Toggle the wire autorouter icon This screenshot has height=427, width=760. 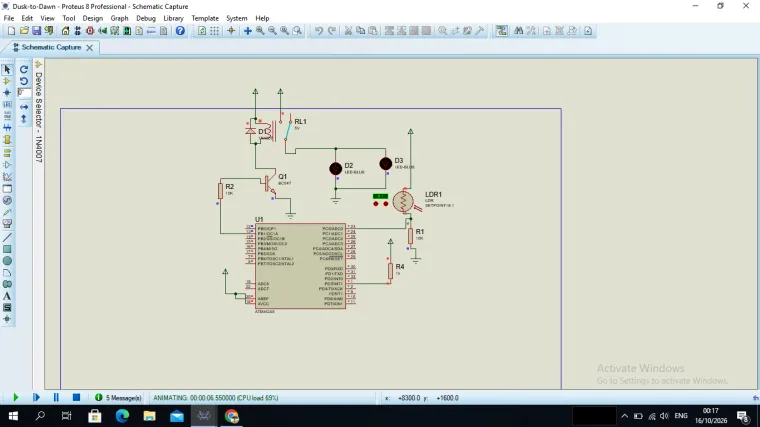click(502, 31)
